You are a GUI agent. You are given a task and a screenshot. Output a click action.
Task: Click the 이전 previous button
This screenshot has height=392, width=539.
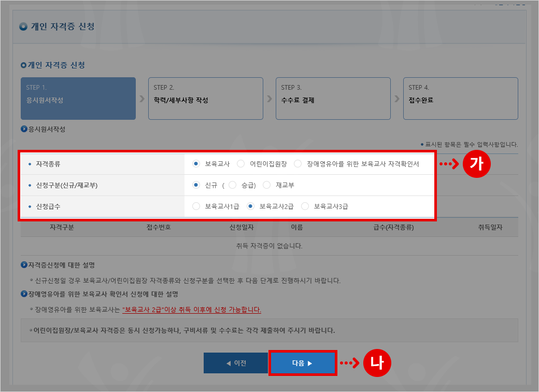click(x=236, y=363)
